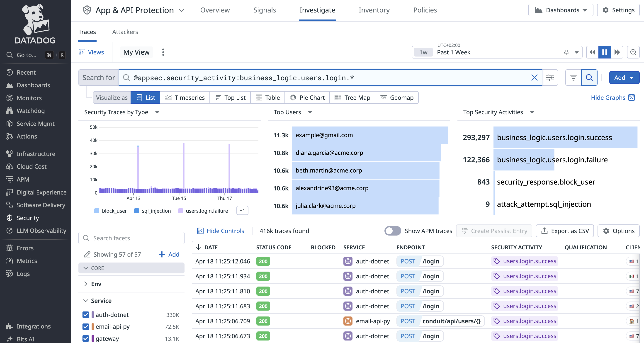The height and width of the screenshot is (343, 644).
Task: Open the Top Users graph dropdown
Action: point(310,112)
